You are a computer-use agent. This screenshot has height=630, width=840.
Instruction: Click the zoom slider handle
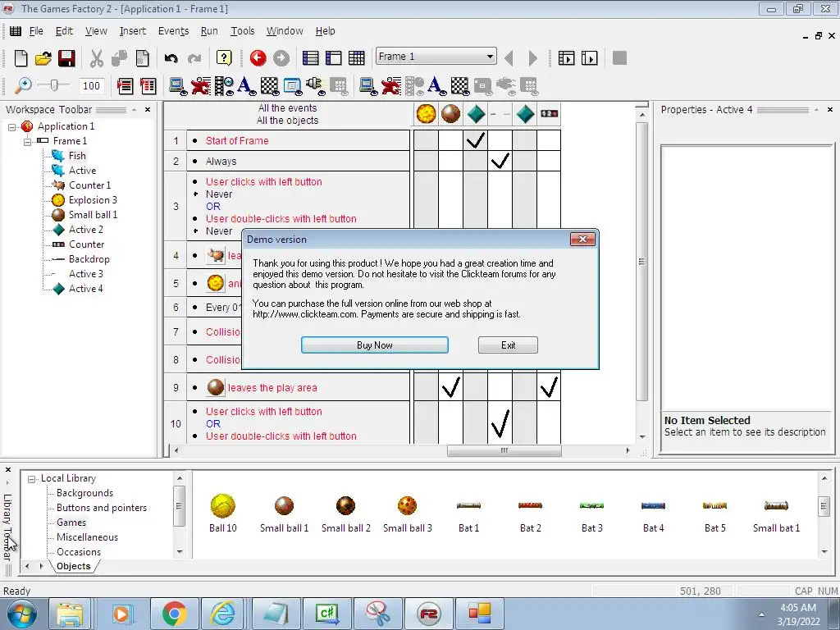[53, 85]
